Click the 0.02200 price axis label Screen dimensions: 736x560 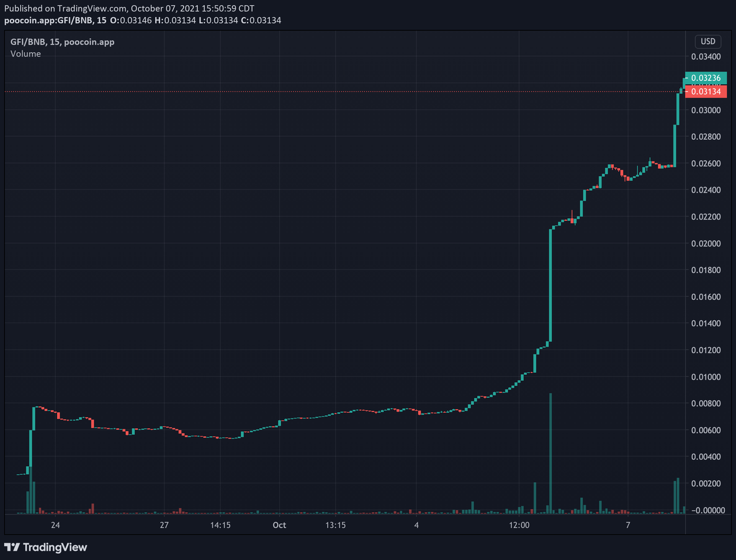click(705, 217)
